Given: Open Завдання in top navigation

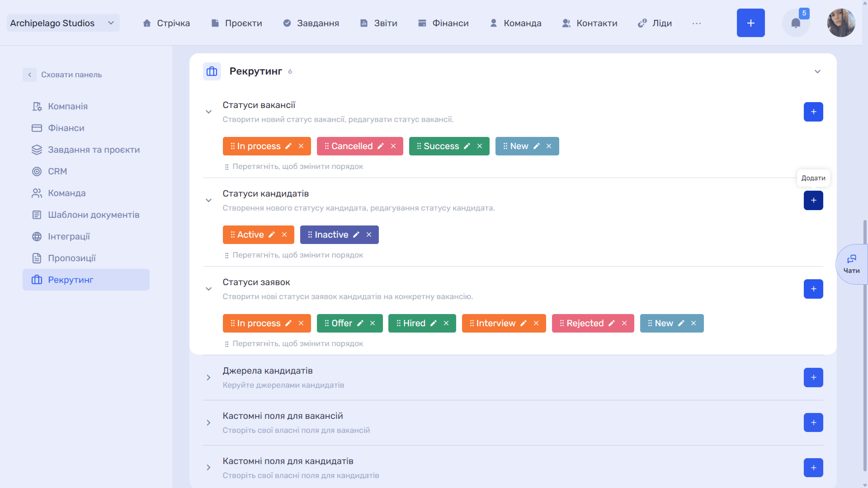Looking at the screenshot, I should click(311, 23).
